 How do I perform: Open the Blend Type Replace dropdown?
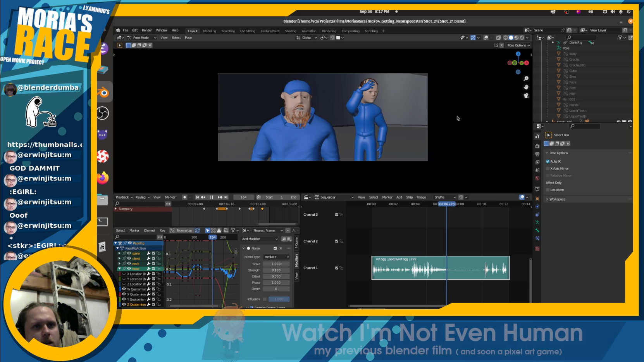(x=277, y=257)
